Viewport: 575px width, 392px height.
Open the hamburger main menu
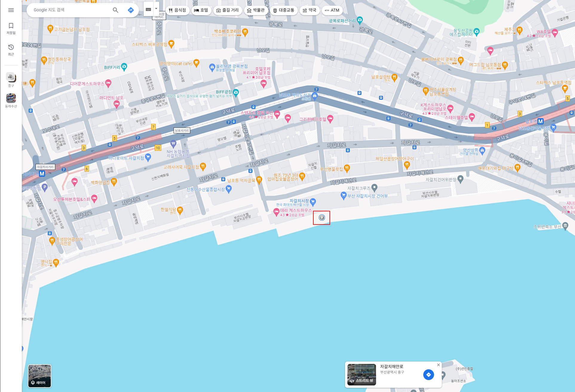11,10
